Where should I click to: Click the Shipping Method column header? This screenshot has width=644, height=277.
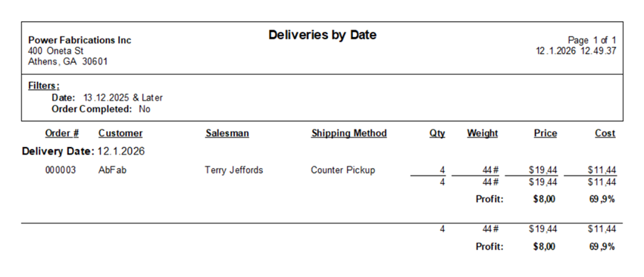point(349,133)
